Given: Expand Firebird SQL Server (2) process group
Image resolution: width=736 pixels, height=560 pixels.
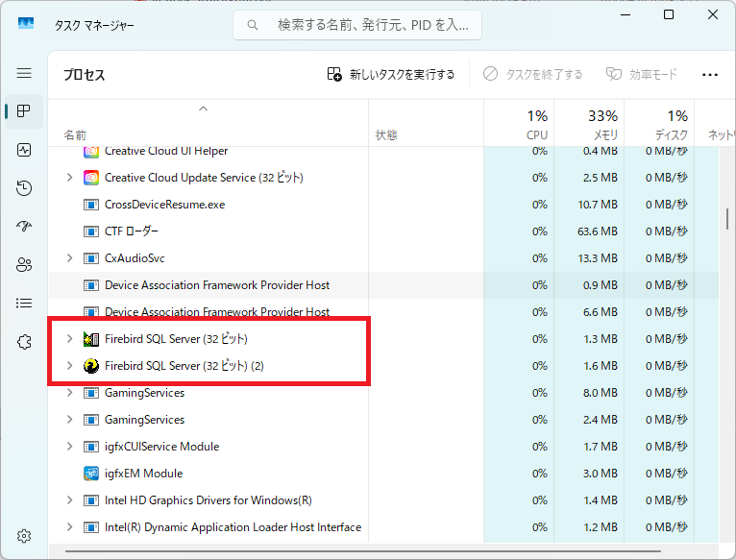Looking at the screenshot, I should point(69,366).
